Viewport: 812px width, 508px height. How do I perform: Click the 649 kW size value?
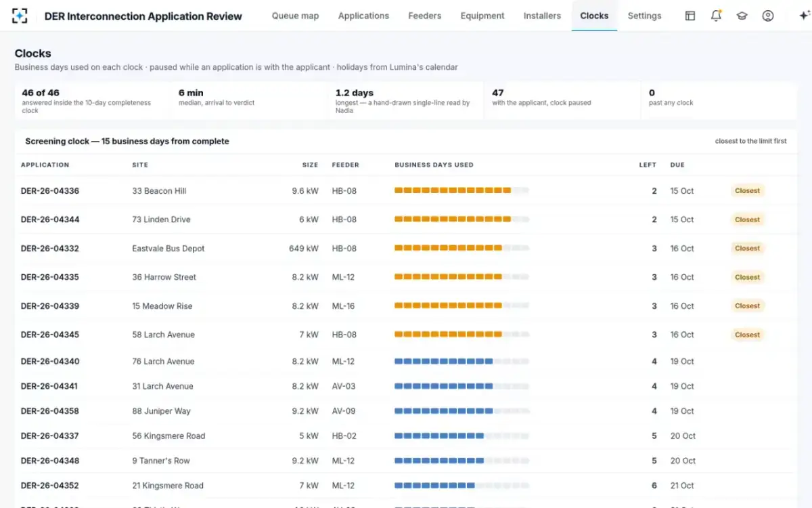(304, 249)
